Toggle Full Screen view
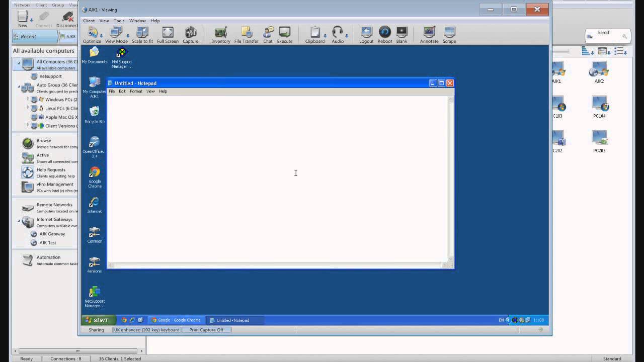Image resolution: width=644 pixels, height=362 pixels. click(168, 34)
